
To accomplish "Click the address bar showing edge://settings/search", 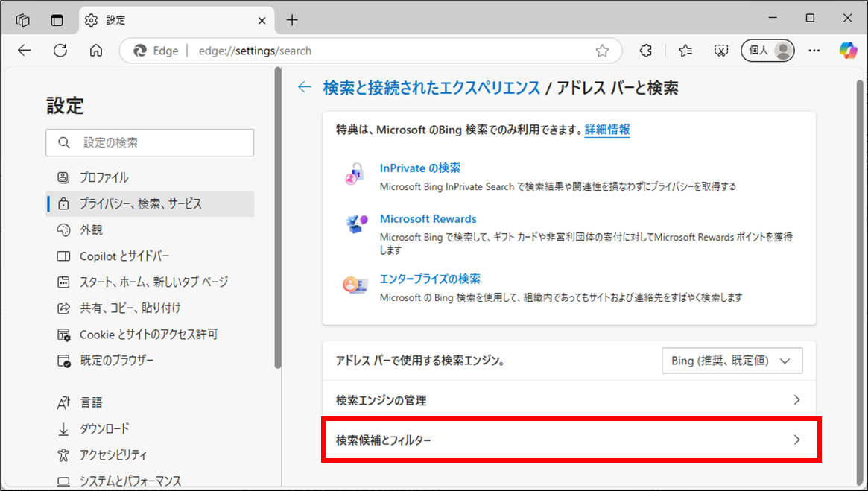I will tap(371, 51).
